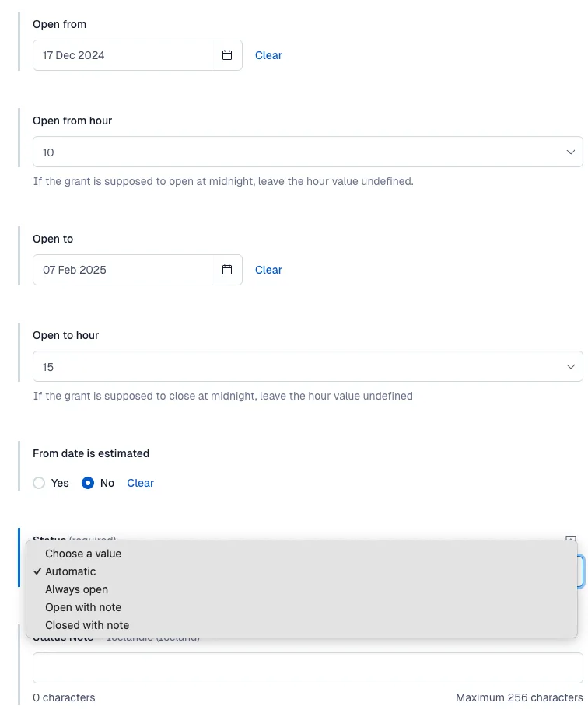This screenshot has height=720, width=588.
Task: Clear the Open to date
Action: click(268, 270)
